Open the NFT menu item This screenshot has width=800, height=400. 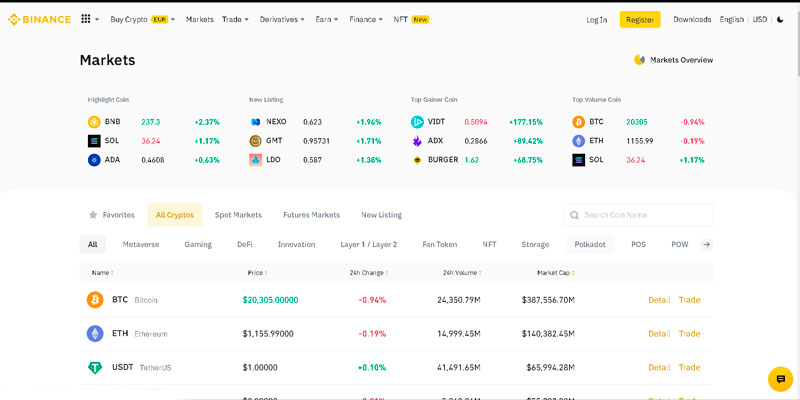(x=411, y=19)
